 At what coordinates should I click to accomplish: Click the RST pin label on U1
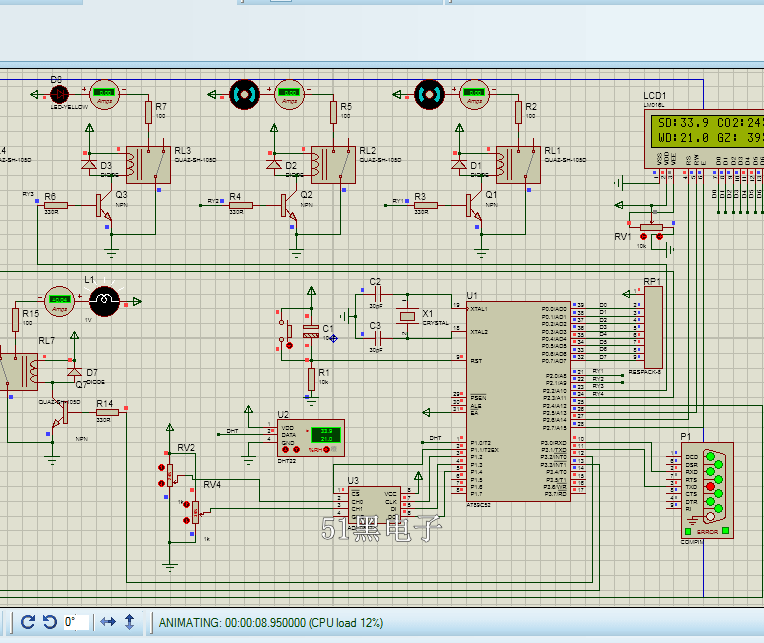[x=477, y=361]
